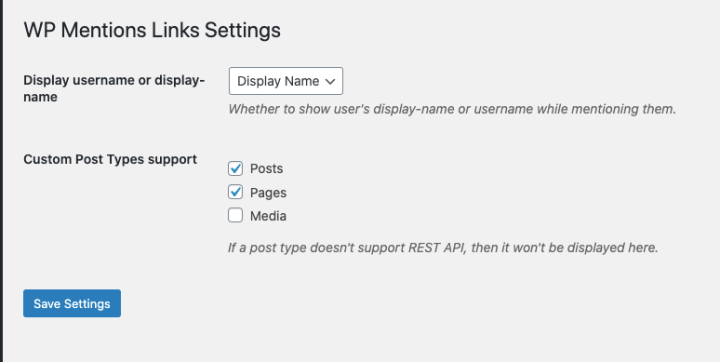The height and width of the screenshot is (362, 720).
Task: Click the display-name help description text
Action: point(452,109)
